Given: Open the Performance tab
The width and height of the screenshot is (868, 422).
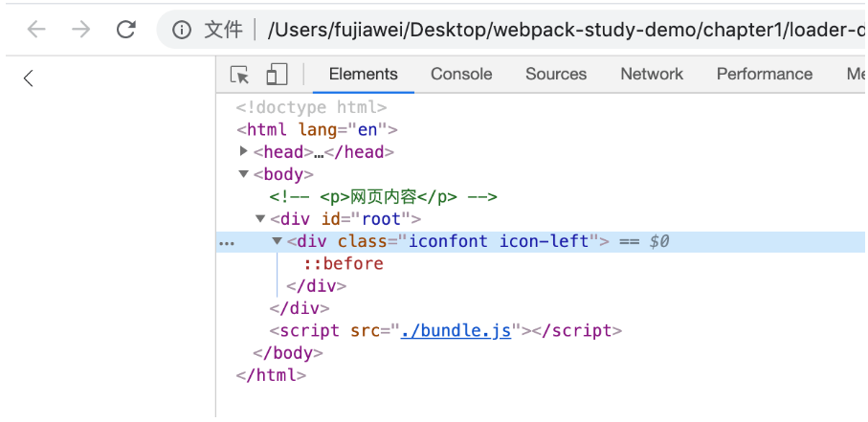Looking at the screenshot, I should point(765,75).
